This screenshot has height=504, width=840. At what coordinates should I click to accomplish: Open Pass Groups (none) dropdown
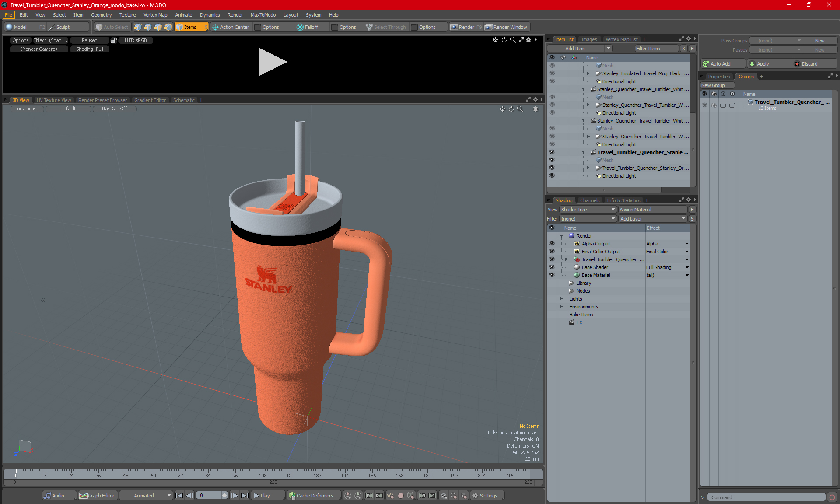[x=776, y=41]
